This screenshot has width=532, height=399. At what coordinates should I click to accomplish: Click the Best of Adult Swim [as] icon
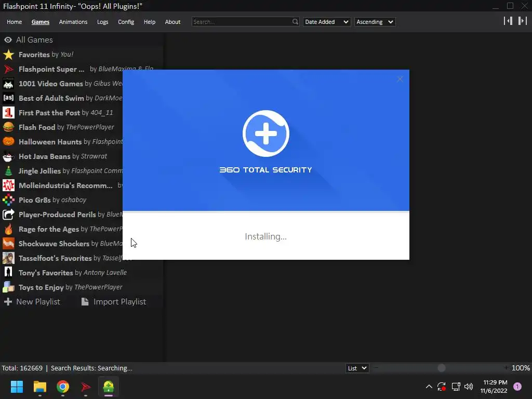[x=8, y=98]
